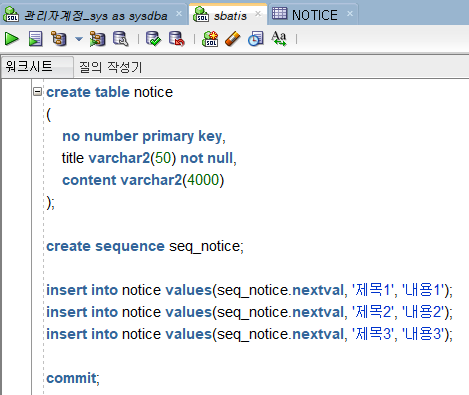Click the Rollback icon
469x395 pixels.
point(176,39)
